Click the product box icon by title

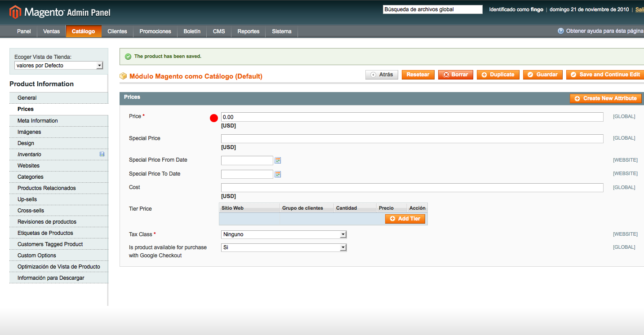[x=123, y=76]
